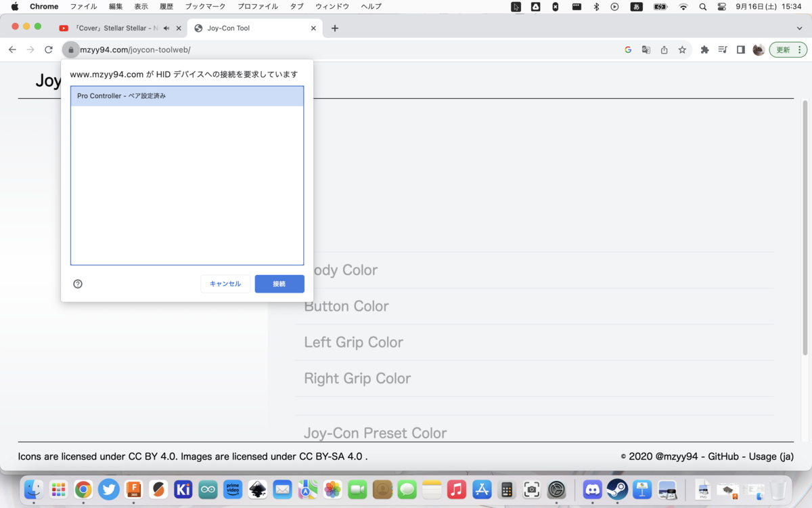Click the site lock icon in address bar
The width and height of the screenshot is (812, 508).
click(x=71, y=50)
